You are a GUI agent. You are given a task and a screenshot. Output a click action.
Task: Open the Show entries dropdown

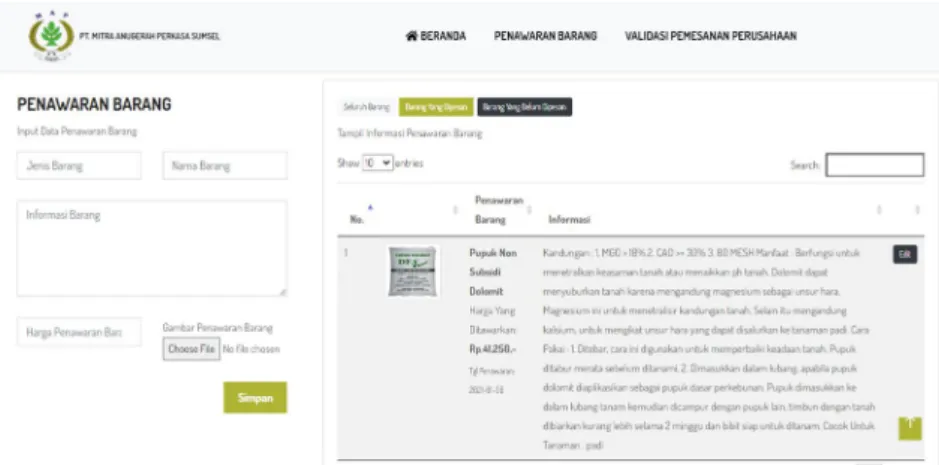point(377,163)
